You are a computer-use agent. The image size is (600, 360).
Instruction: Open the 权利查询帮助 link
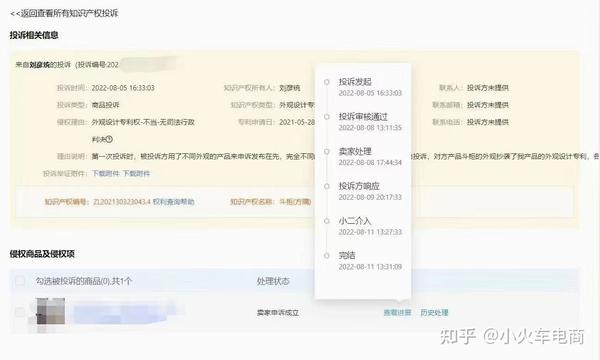(173, 202)
